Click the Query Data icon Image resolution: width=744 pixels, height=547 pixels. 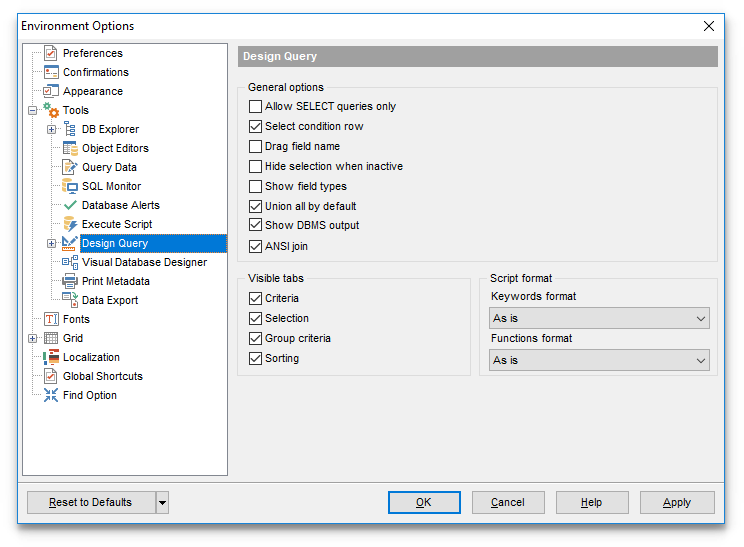pos(70,167)
